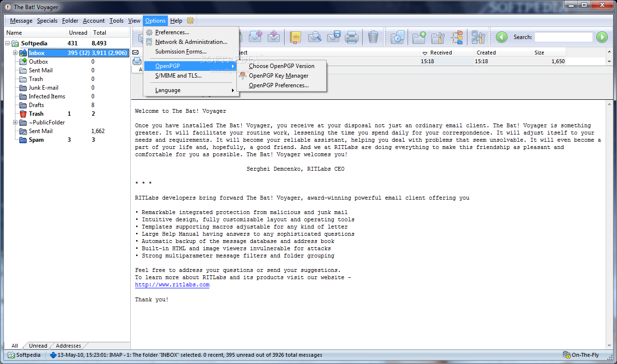617x364 pixels.
Task: Expand the ~PublicFolder tree node
Action: [x=15, y=122]
